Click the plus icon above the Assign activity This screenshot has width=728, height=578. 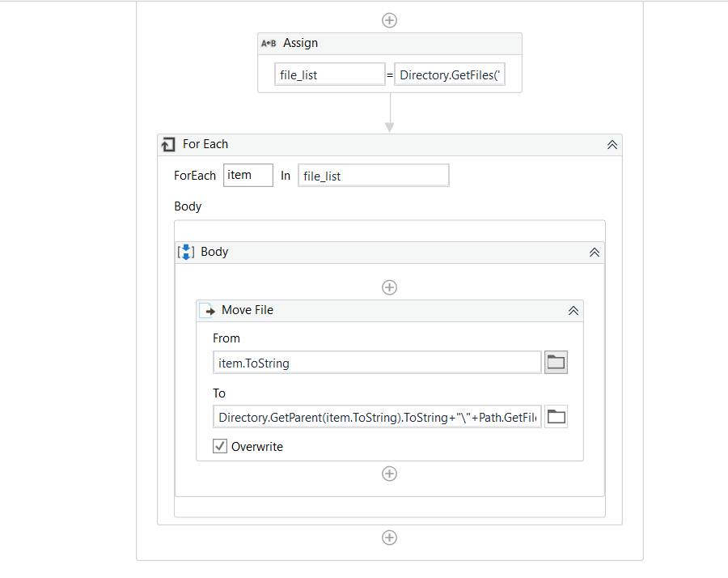click(389, 20)
